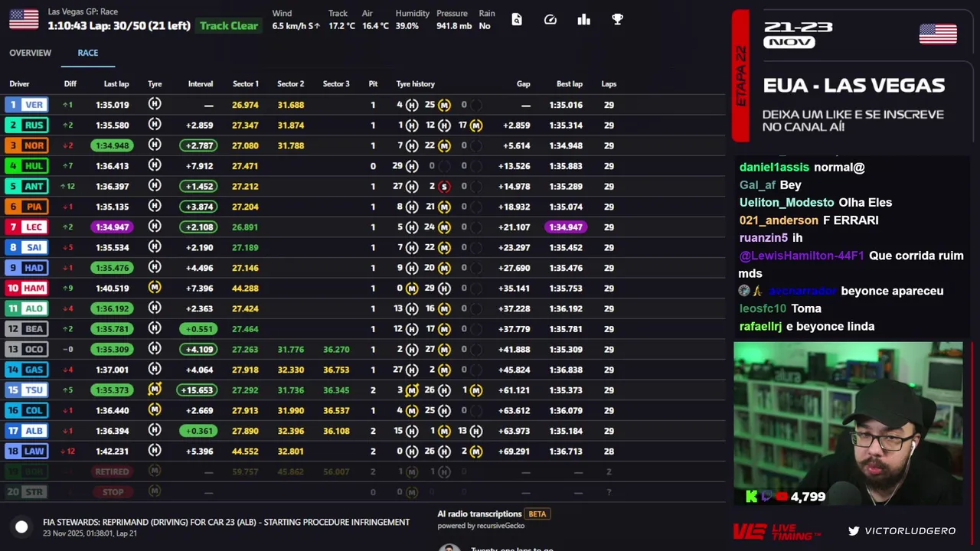Click the RETIRED status in row 19

(x=112, y=471)
